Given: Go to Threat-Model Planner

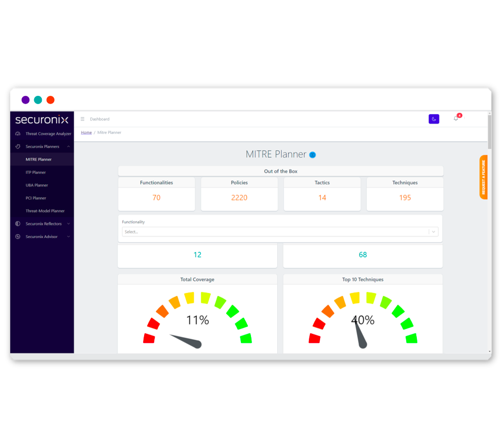Looking at the screenshot, I should [x=45, y=211].
